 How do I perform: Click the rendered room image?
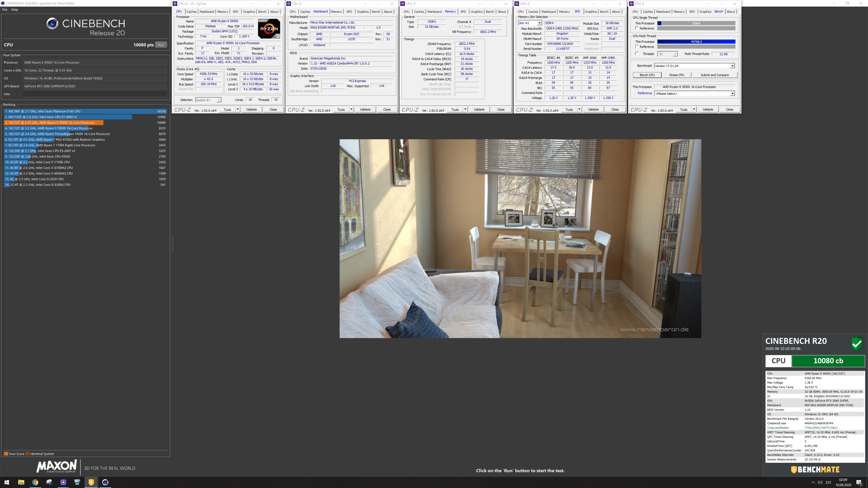coord(520,238)
